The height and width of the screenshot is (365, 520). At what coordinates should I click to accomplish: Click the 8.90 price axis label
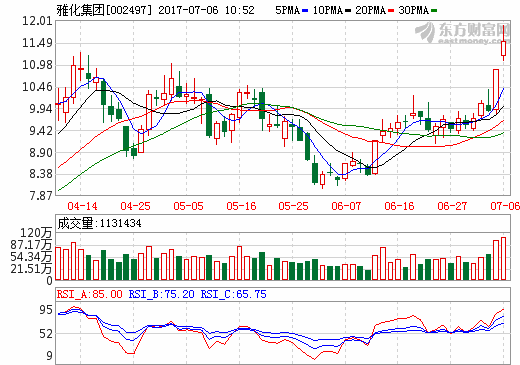[x=41, y=153]
